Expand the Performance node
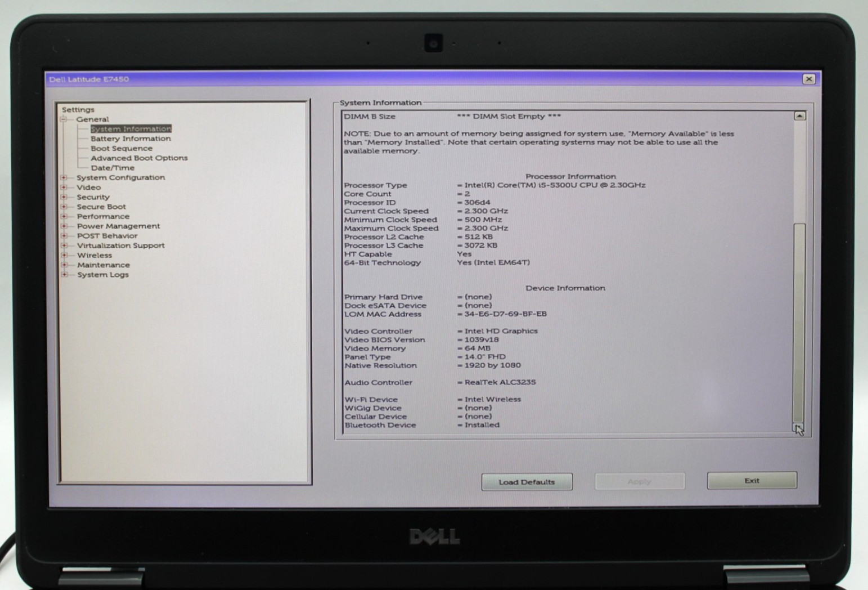Image resolution: width=868 pixels, height=590 pixels. (x=64, y=216)
